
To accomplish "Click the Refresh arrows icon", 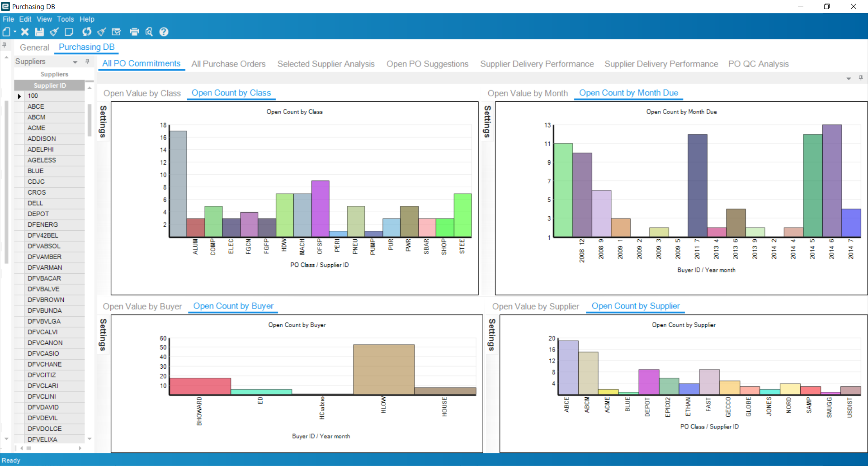I will [87, 32].
